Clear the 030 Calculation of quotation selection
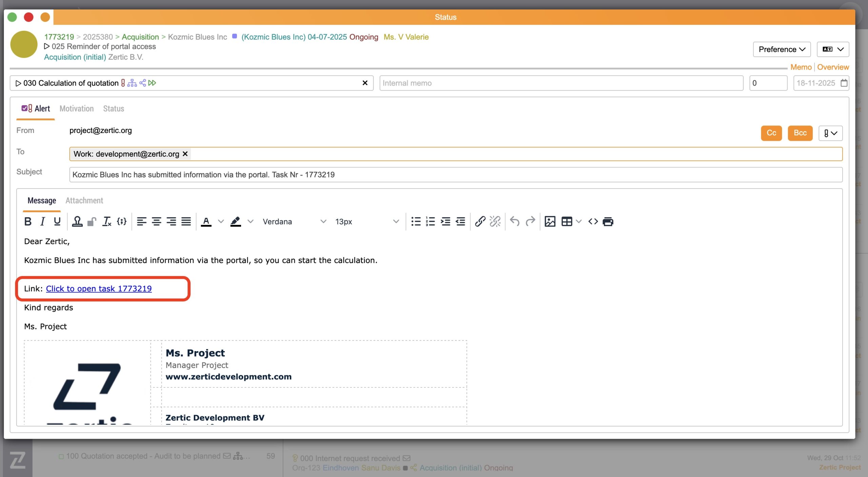Screen dimensions: 868x477 coord(365,83)
